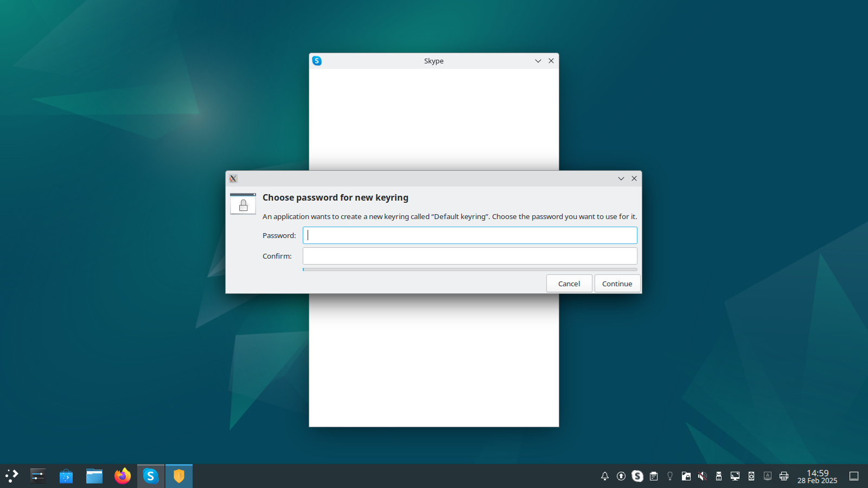This screenshot has width=868, height=488.
Task: Click the X11 icon in keyring dialog titlebar
Action: click(233, 178)
